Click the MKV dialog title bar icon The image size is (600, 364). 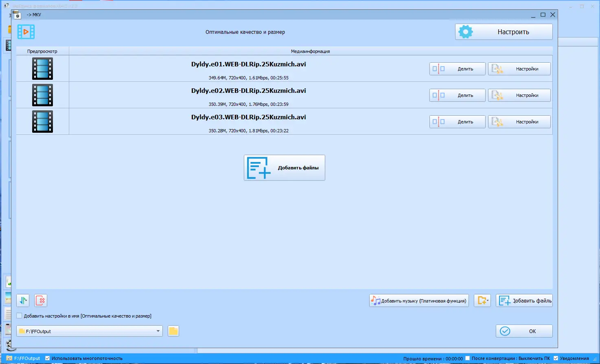(17, 15)
